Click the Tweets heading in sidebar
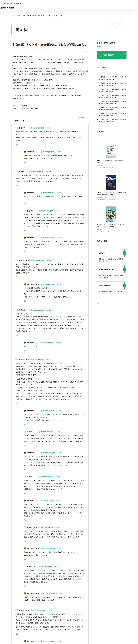Image resolution: width=138 pixels, height=644 pixels. (x=99, y=303)
